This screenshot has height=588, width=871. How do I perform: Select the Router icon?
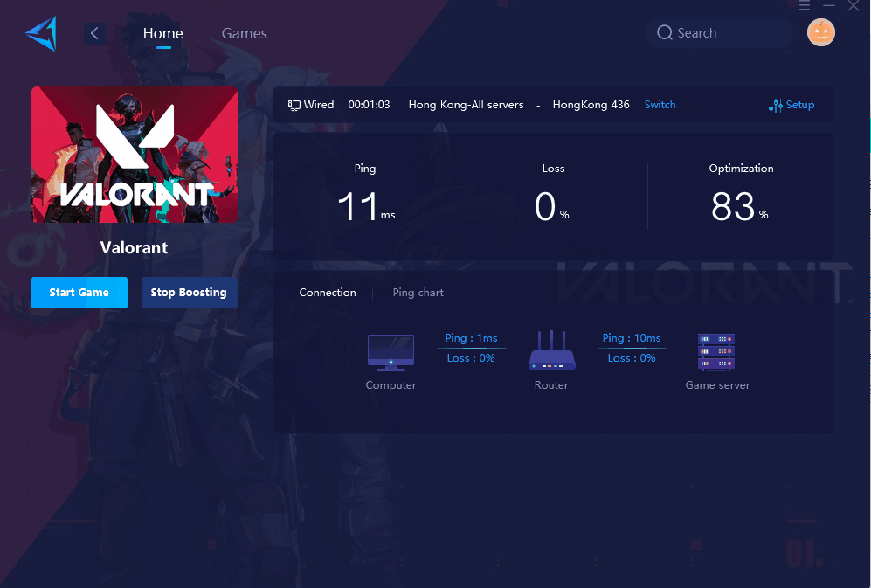click(551, 352)
